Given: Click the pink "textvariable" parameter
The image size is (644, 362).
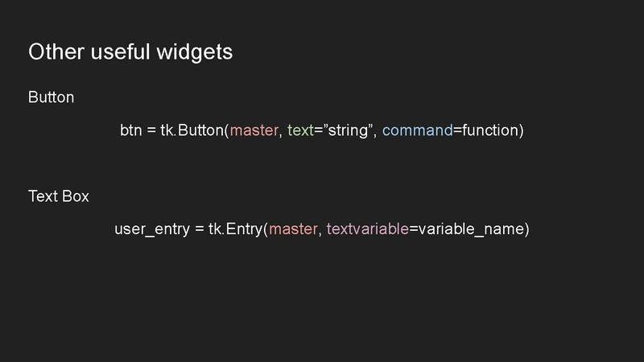Looking at the screenshot, I should coord(367,229).
